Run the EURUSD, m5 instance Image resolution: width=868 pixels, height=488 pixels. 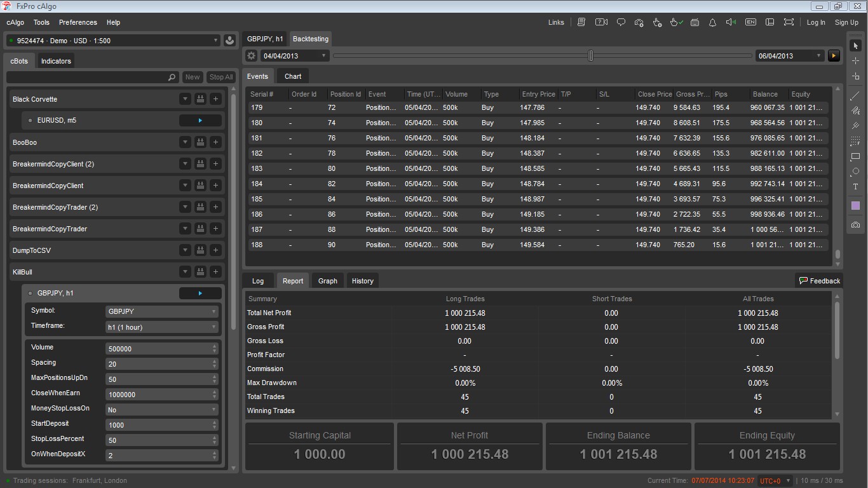click(x=200, y=120)
